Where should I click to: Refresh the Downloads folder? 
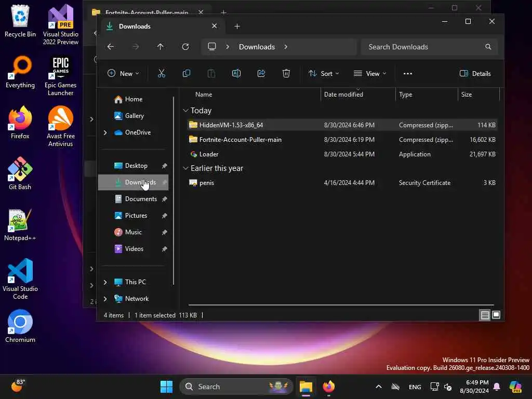point(185,46)
